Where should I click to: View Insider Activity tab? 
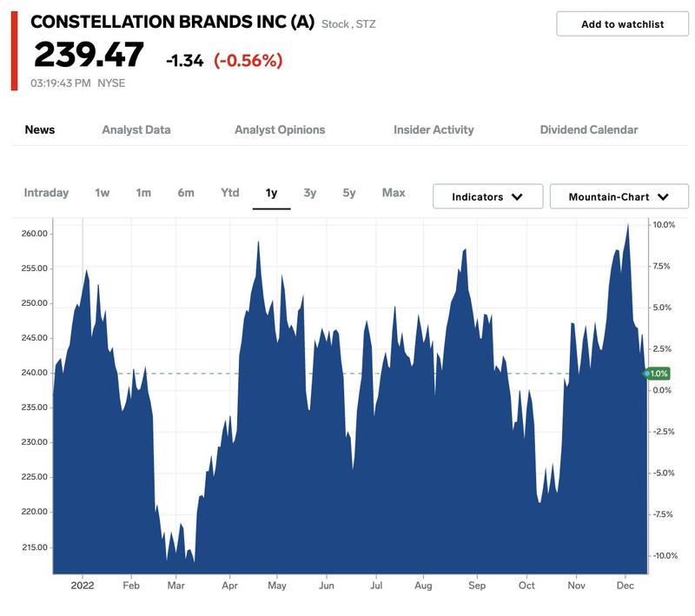coord(434,129)
